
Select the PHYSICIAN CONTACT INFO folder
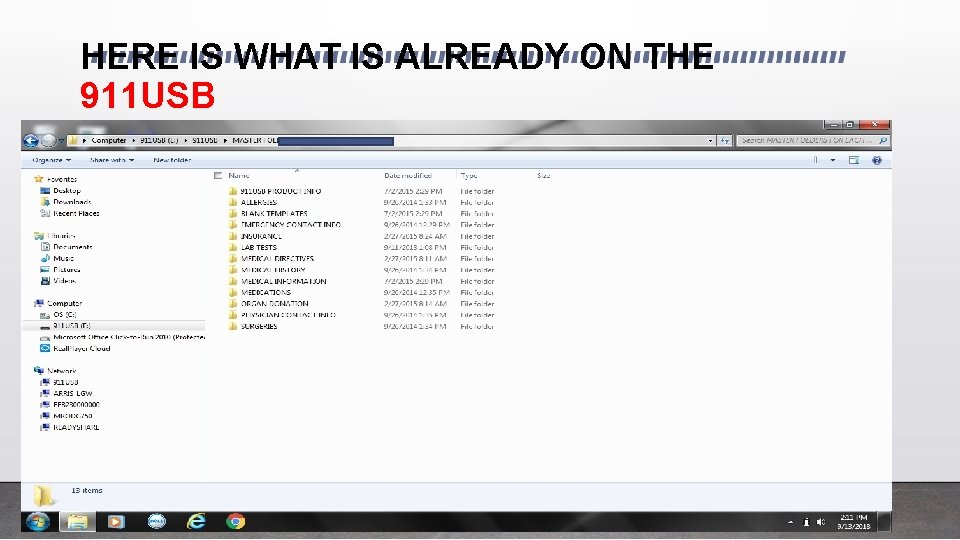tap(288, 315)
